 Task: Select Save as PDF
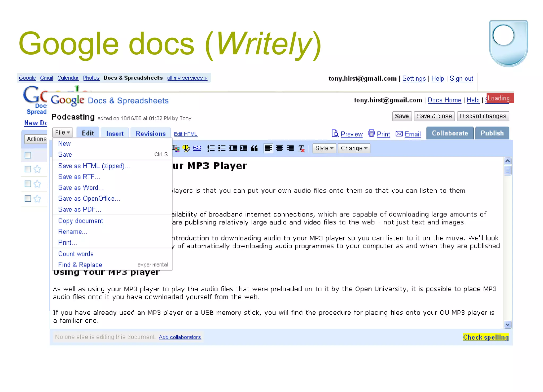click(x=112, y=209)
